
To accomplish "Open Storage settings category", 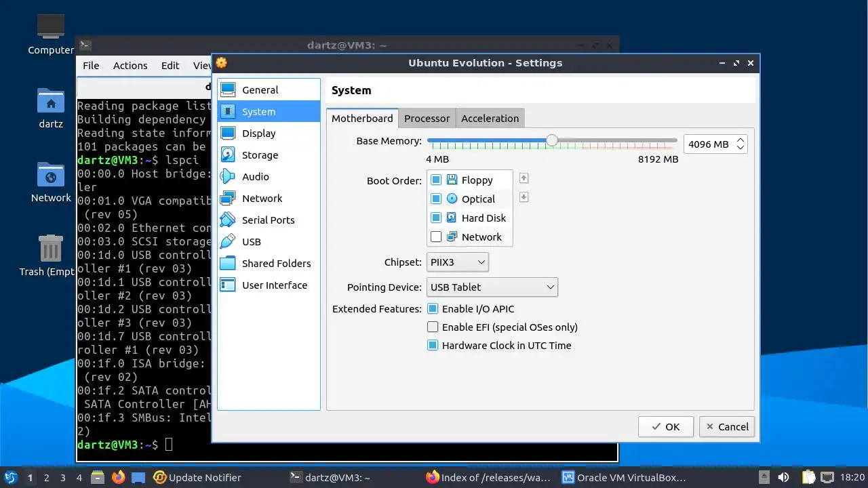I will pos(269,155).
